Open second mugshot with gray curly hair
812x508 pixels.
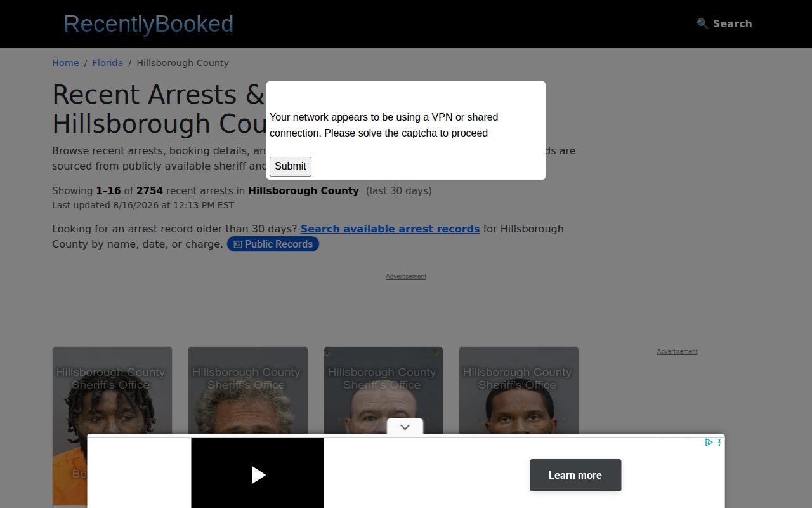click(x=248, y=391)
